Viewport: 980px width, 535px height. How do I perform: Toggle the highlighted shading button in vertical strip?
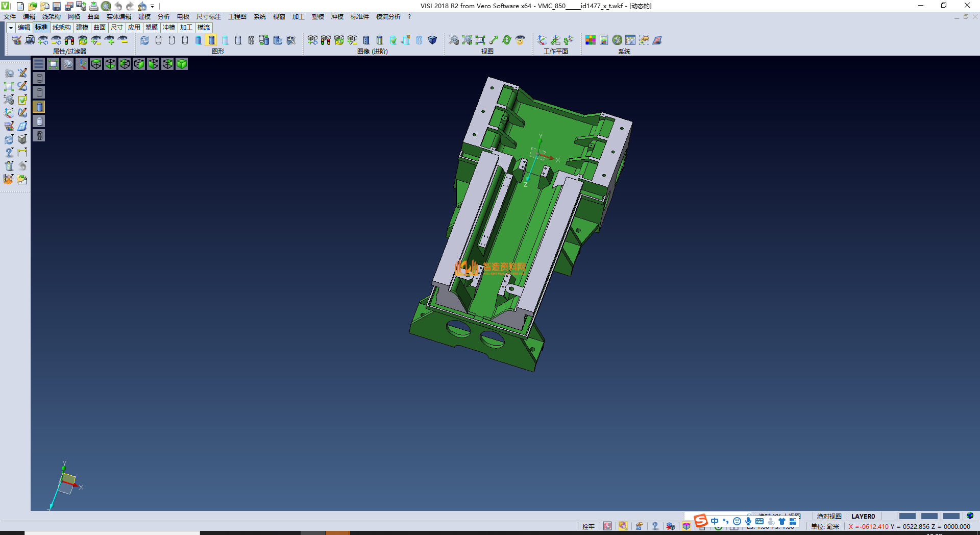click(39, 107)
